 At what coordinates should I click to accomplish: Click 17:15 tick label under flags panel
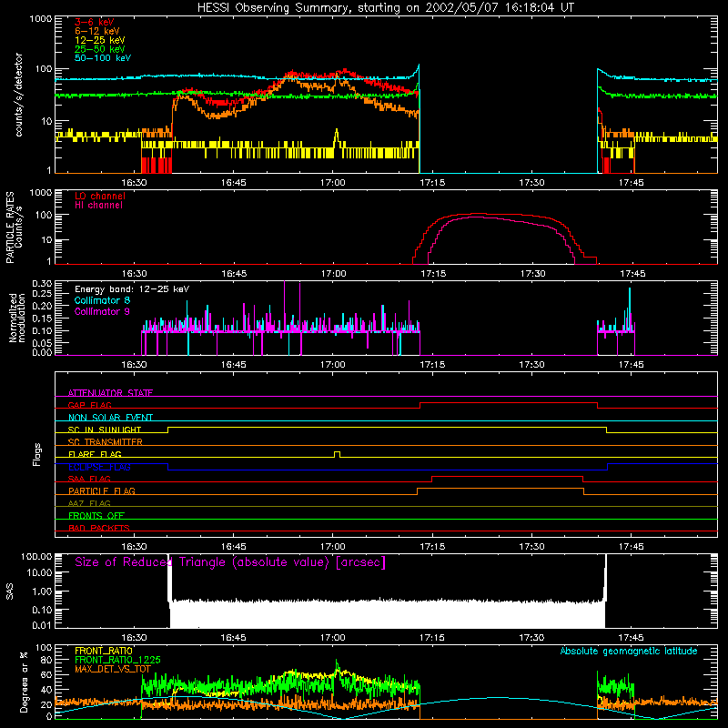coord(432,547)
